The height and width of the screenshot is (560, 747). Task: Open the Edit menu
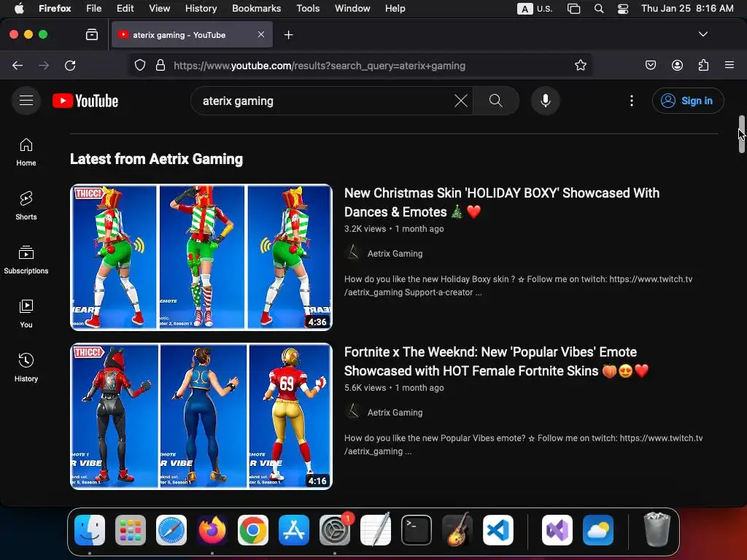[x=125, y=9]
